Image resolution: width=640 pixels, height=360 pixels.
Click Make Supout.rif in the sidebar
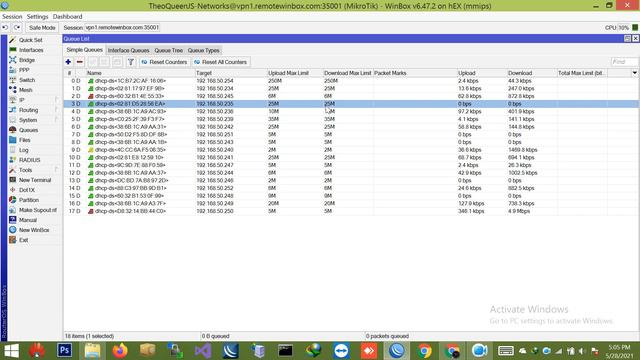(x=38, y=210)
